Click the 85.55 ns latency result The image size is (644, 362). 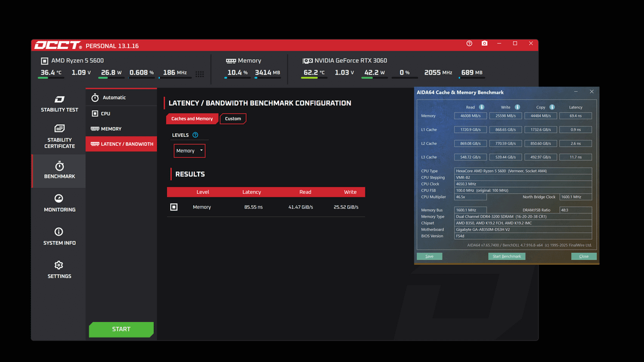pyautogui.click(x=253, y=207)
